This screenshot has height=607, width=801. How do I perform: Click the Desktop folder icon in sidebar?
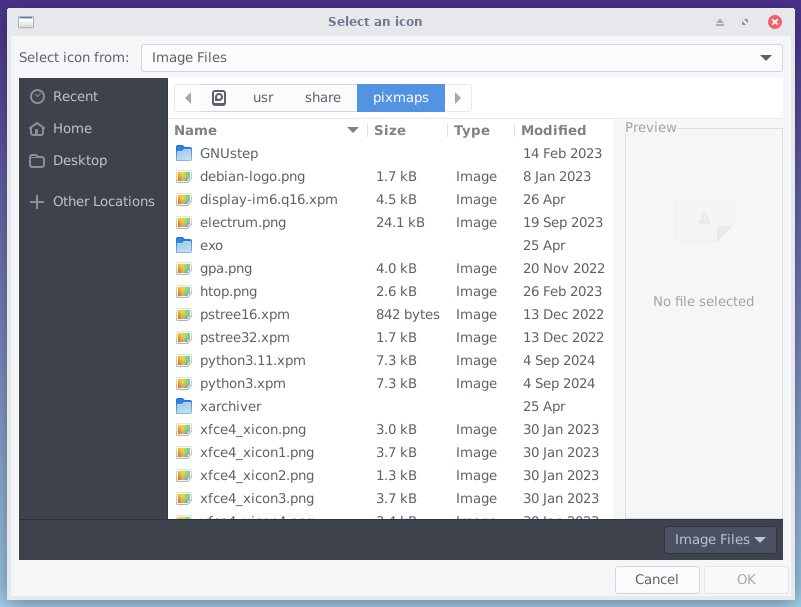[x=38, y=161]
